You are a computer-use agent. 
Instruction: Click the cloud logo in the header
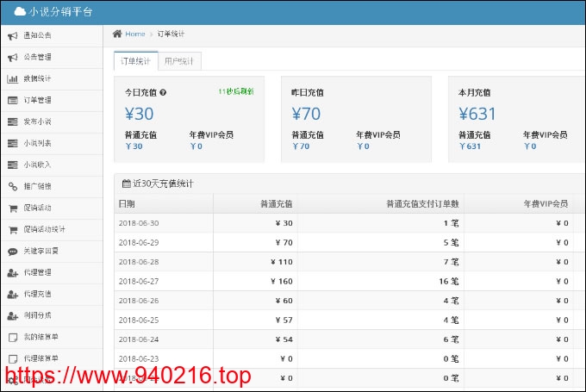[20, 11]
